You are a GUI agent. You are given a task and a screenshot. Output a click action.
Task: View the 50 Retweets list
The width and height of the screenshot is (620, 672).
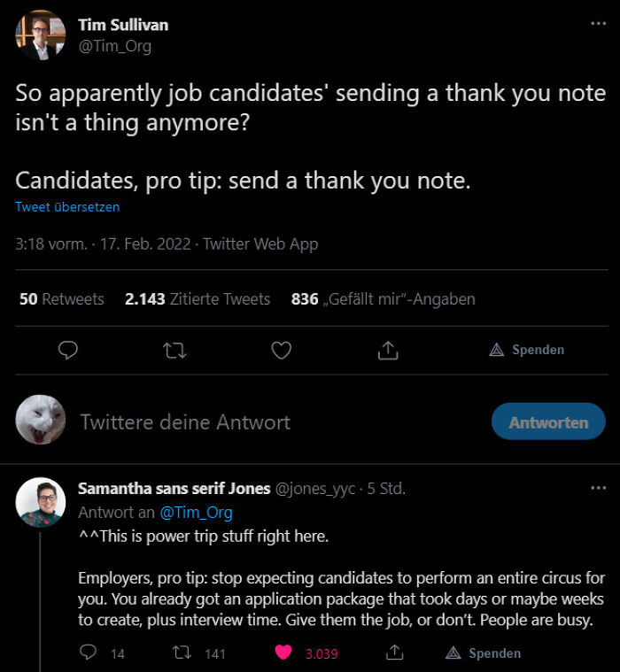point(62,299)
